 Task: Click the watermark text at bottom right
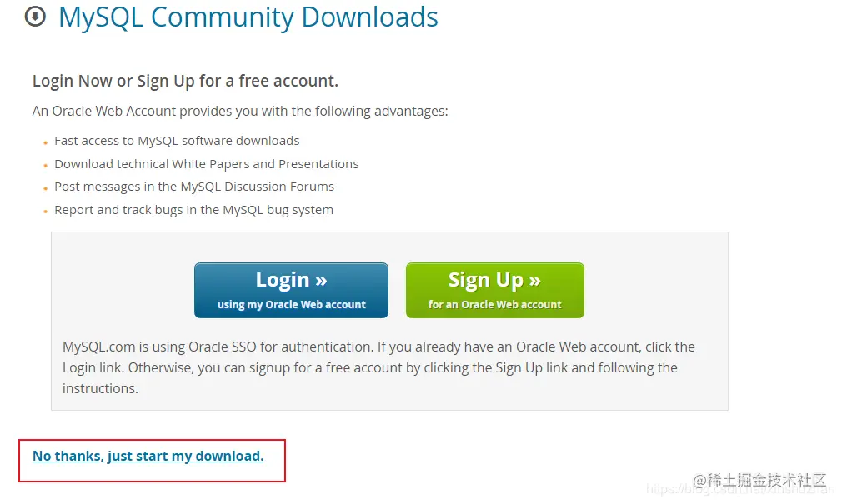coord(759,481)
